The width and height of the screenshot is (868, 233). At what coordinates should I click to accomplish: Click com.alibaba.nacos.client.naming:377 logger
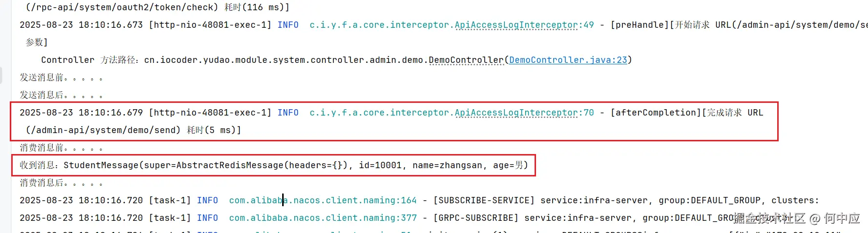tap(323, 218)
